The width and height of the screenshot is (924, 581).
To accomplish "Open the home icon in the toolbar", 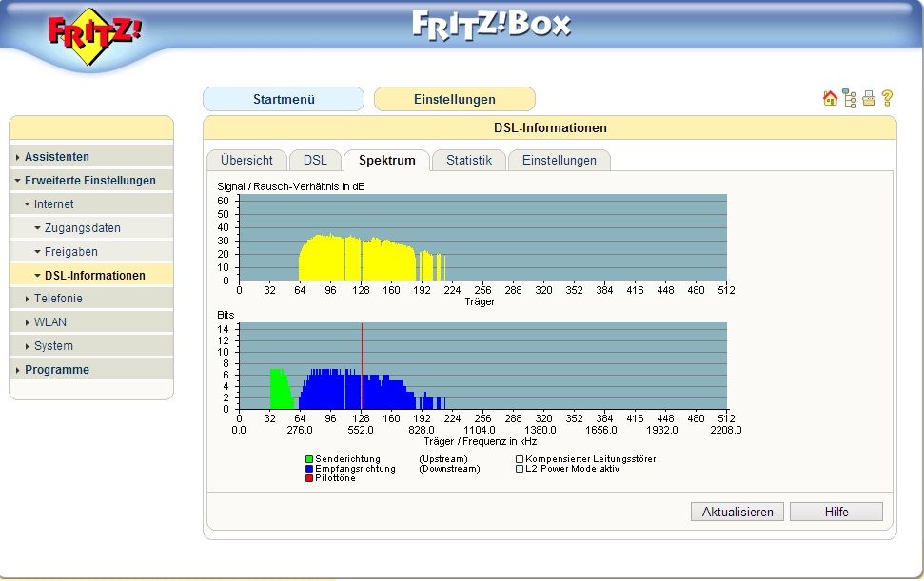I will point(830,98).
